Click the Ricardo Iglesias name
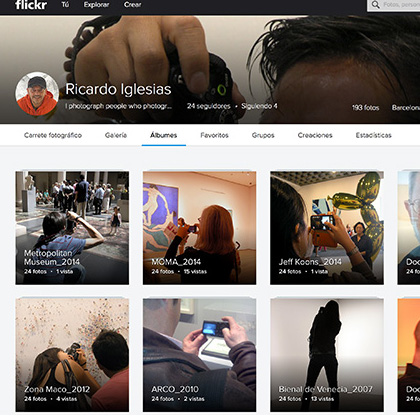 point(118,89)
